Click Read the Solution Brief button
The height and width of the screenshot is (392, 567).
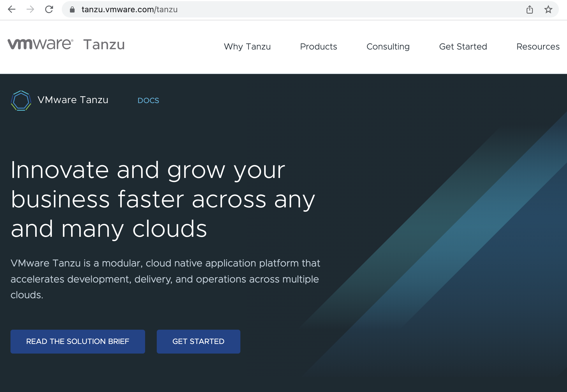pyautogui.click(x=78, y=341)
